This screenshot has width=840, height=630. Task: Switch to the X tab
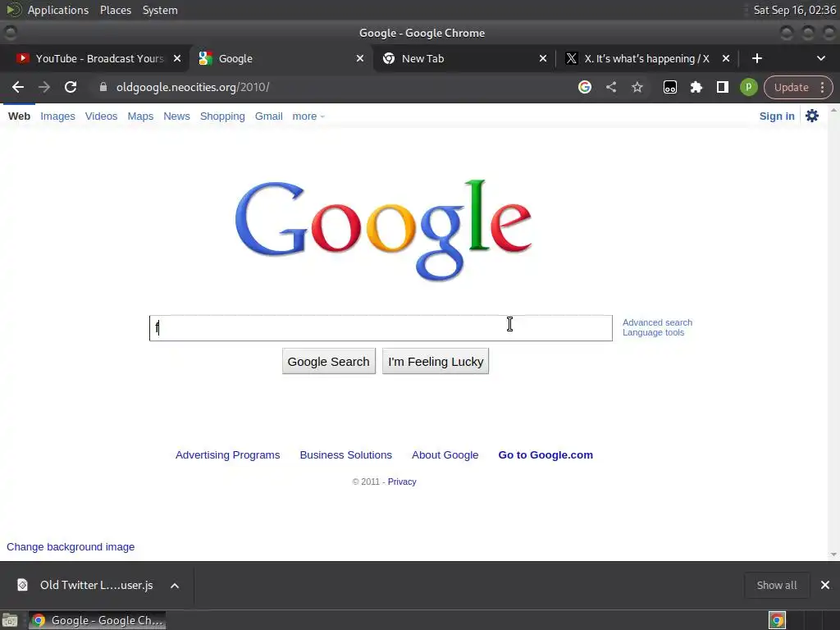tap(646, 58)
